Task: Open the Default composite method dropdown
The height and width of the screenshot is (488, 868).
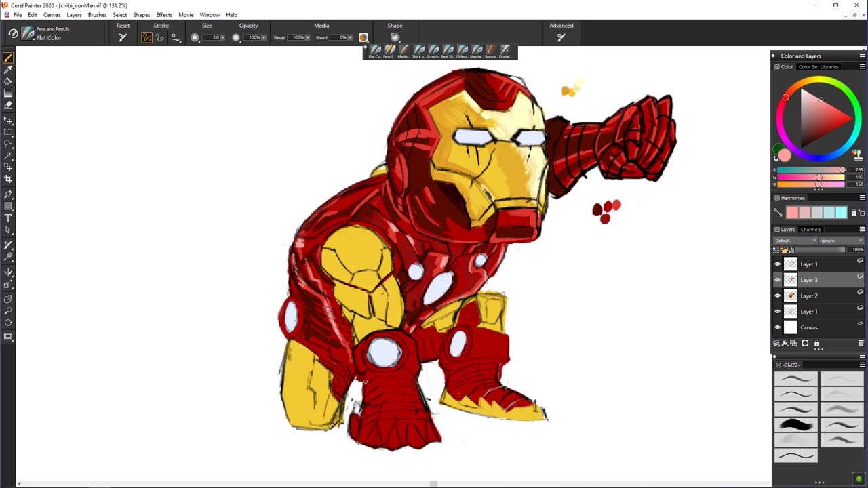Action: pos(795,241)
